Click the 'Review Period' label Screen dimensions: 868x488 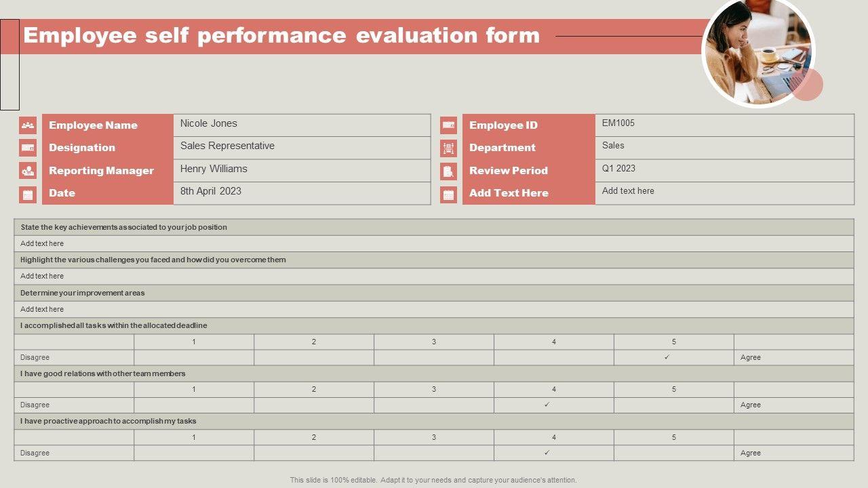(509, 171)
